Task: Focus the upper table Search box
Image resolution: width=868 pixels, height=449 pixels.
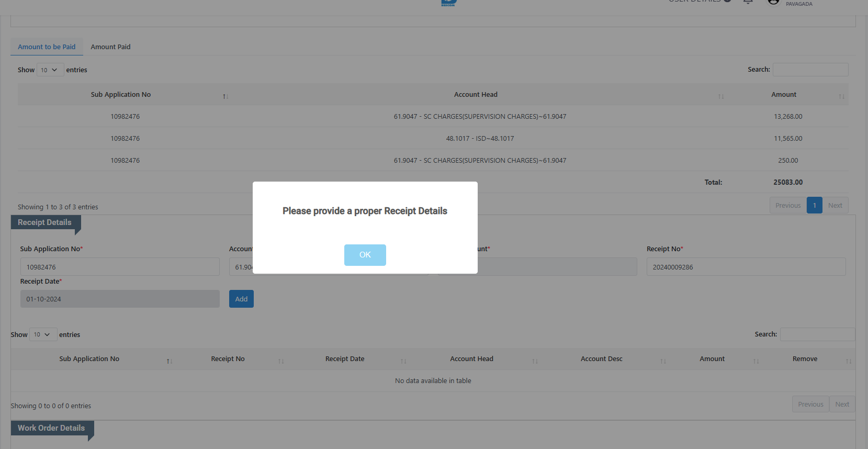Action: pos(810,70)
